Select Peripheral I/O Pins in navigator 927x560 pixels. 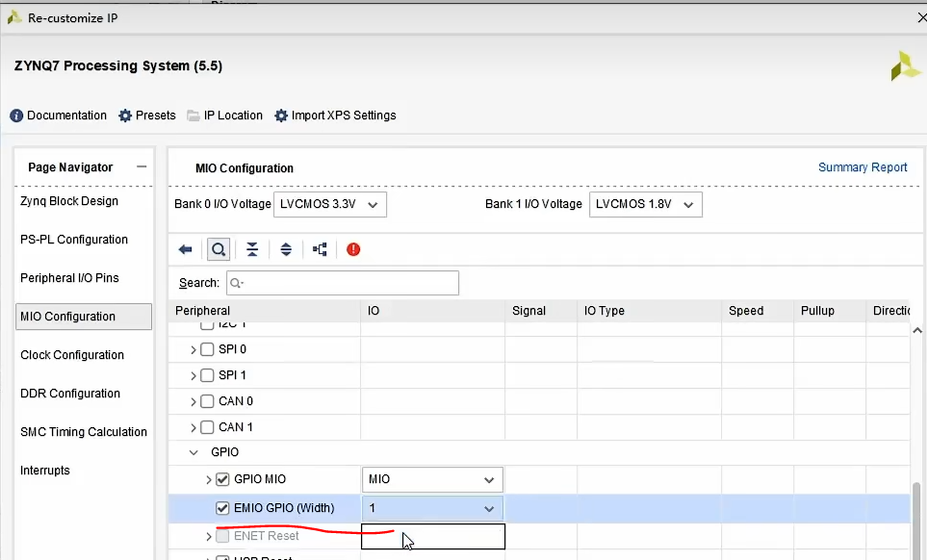pyautogui.click(x=69, y=278)
